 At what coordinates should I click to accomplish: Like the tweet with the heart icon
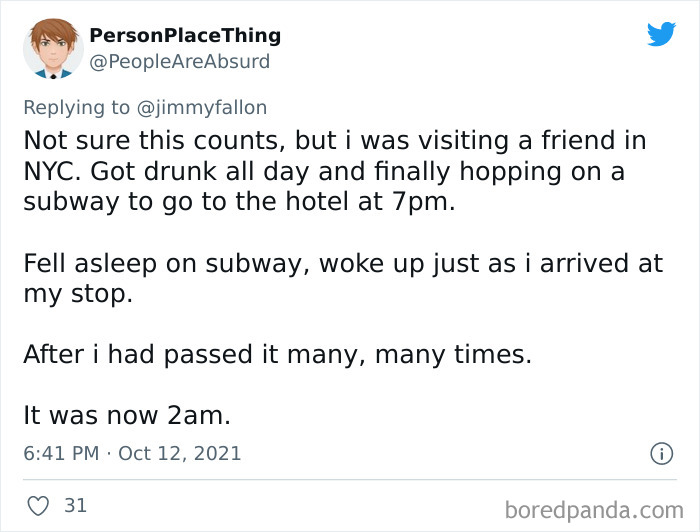tap(38, 506)
